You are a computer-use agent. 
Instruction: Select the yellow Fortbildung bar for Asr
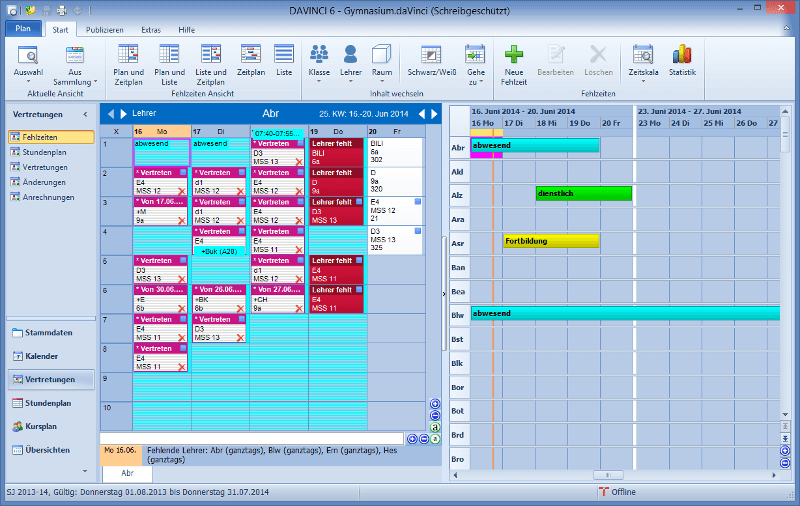pos(551,241)
